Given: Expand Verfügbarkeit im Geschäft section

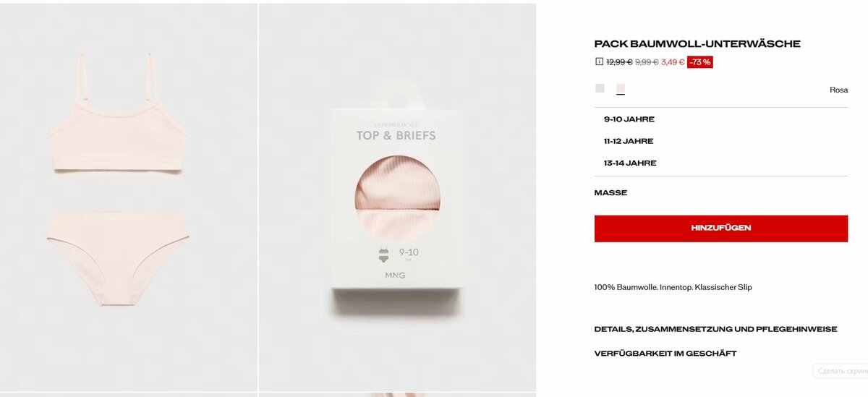Looking at the screenshot, I should [x=665, y=354].
